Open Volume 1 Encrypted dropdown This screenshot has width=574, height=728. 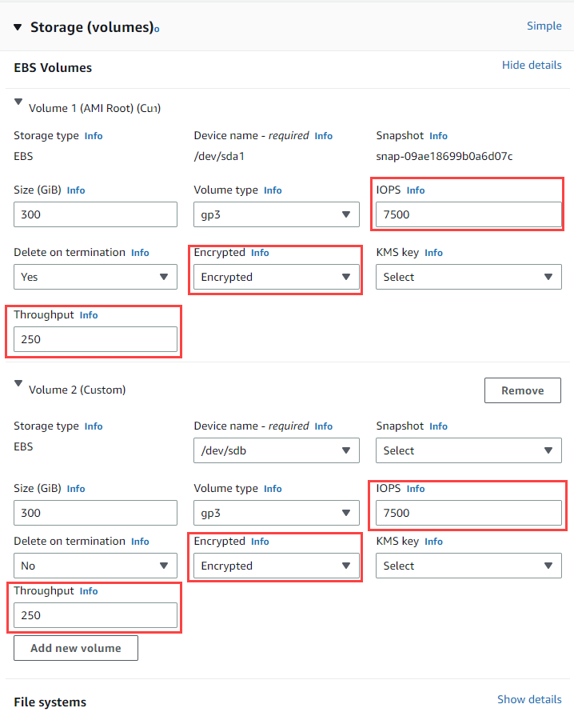275,277
